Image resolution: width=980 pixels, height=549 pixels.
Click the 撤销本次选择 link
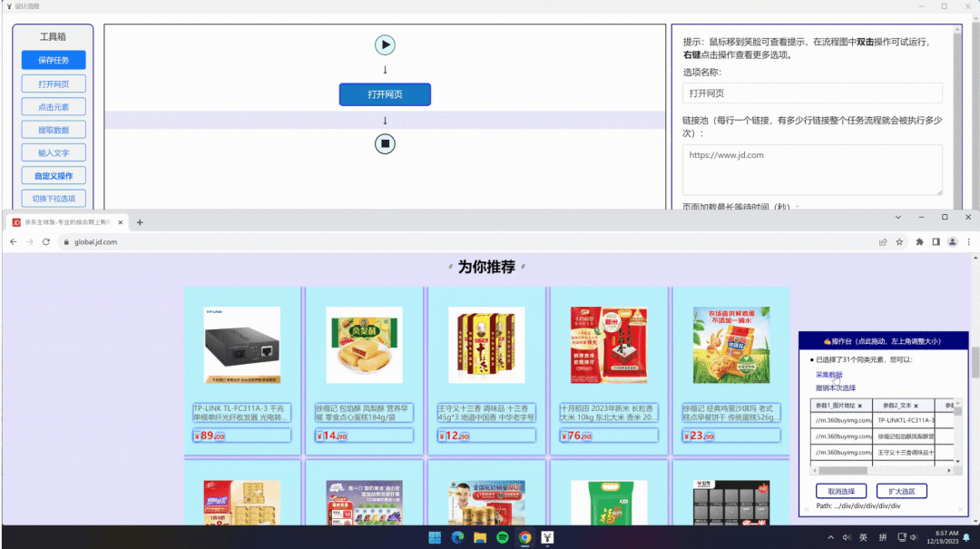(x=836, y=387)
